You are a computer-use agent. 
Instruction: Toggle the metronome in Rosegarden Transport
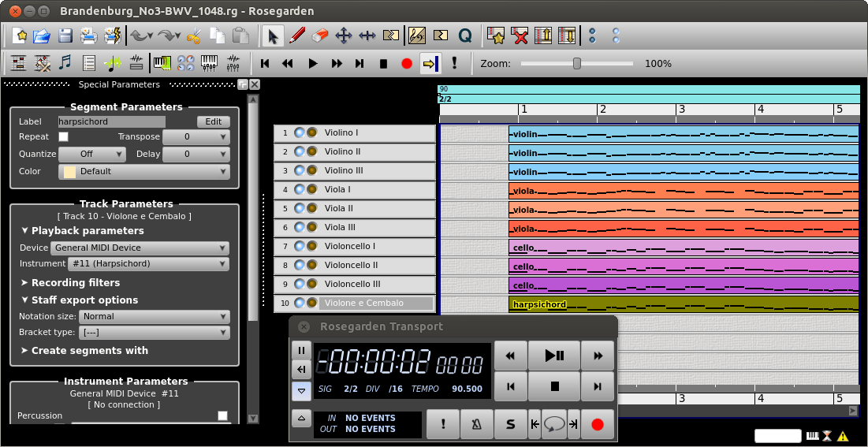pos(476,424)
